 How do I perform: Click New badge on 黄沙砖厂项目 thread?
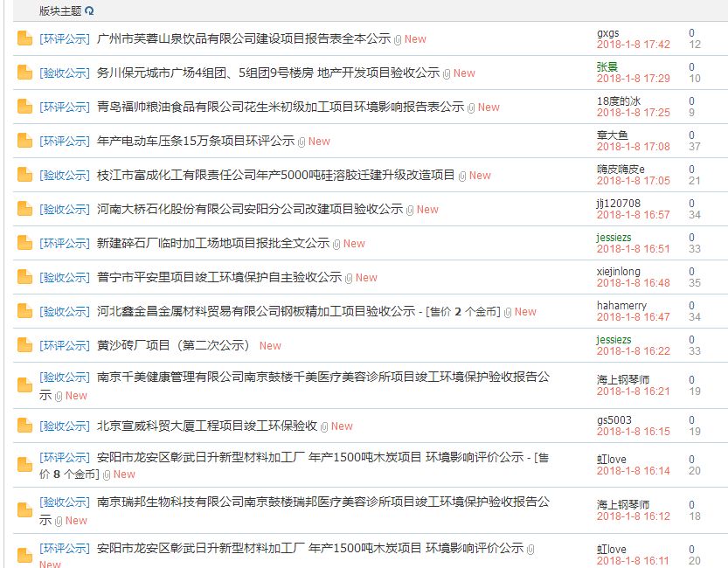(x=270, y=346)
